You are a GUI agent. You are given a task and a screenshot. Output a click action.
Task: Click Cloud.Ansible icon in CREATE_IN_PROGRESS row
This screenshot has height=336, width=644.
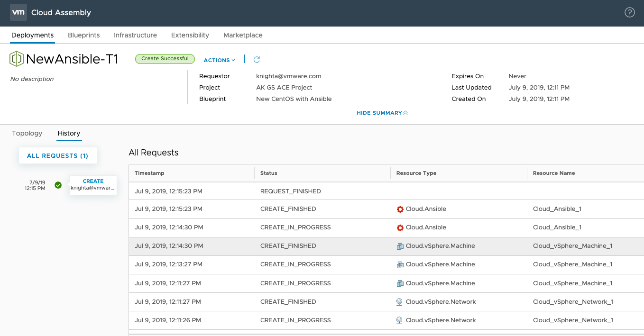click(400, 227)
